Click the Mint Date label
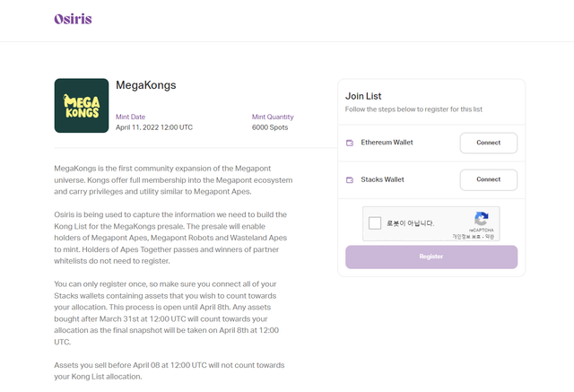The height and width of the screenshot is (392, 574). tap(130, 117)
